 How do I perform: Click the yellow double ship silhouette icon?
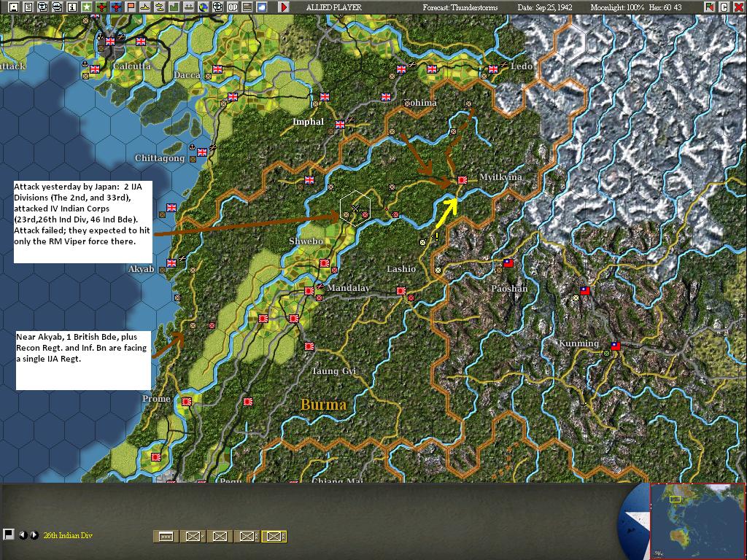click(x=160, y=7)
